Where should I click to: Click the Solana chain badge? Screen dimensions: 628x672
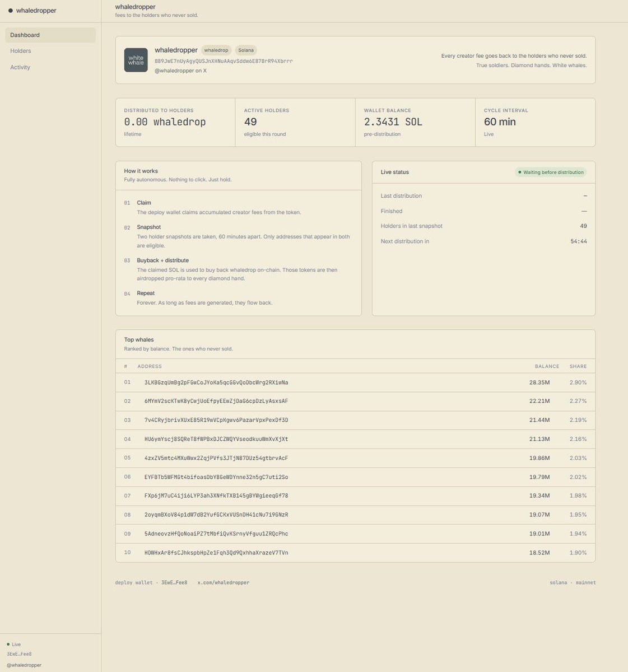(x=245, y=50)
